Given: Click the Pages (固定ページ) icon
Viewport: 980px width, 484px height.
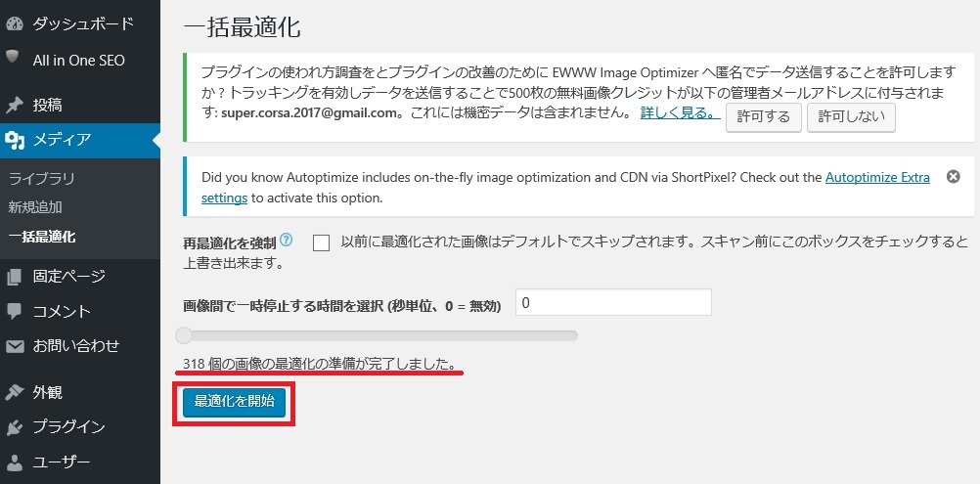Looking at the screenshot, I should tap(14, 277).
